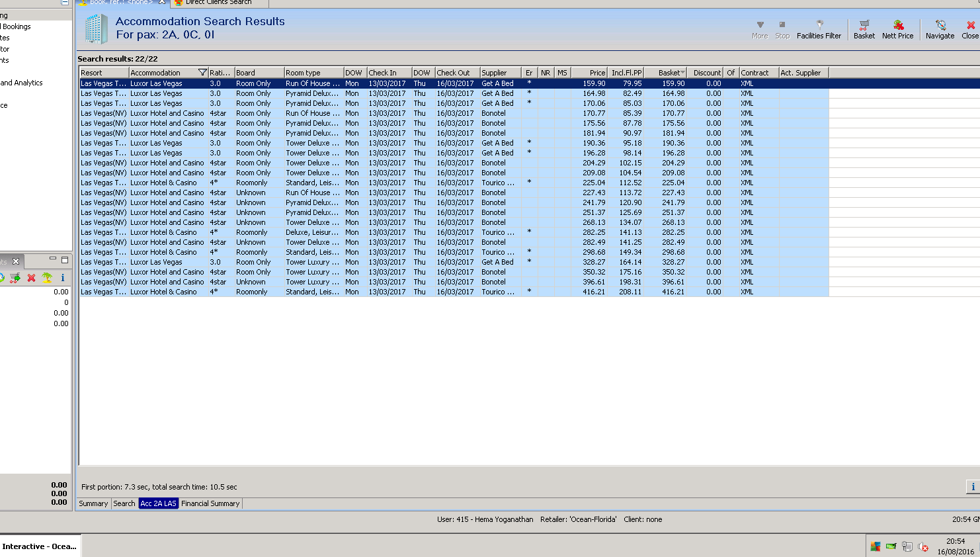Click the red delete X in side panel

(x=31, y=278)
